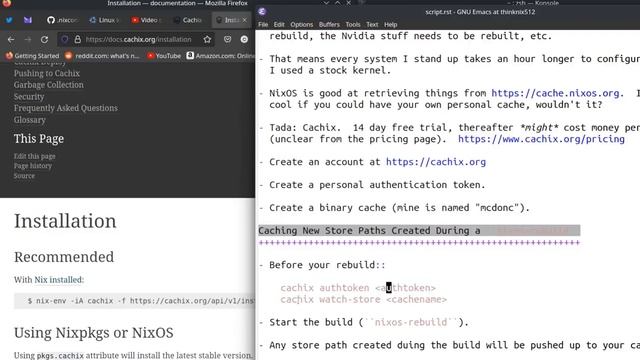The height and width of the screenshot is (360, 640).
Task: Focus the Firefox URL address field
Action: (139, 40)
